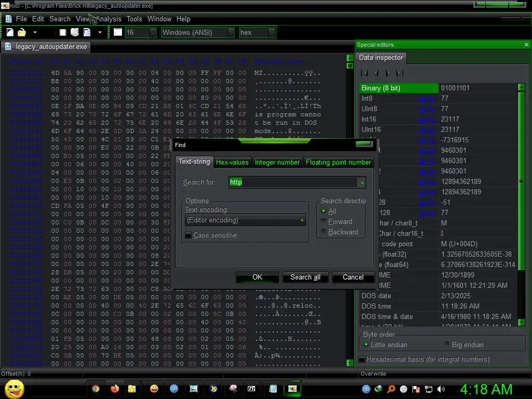Click the first-byte navigation icon in Data inspector
532x399 pixels.
365,73
